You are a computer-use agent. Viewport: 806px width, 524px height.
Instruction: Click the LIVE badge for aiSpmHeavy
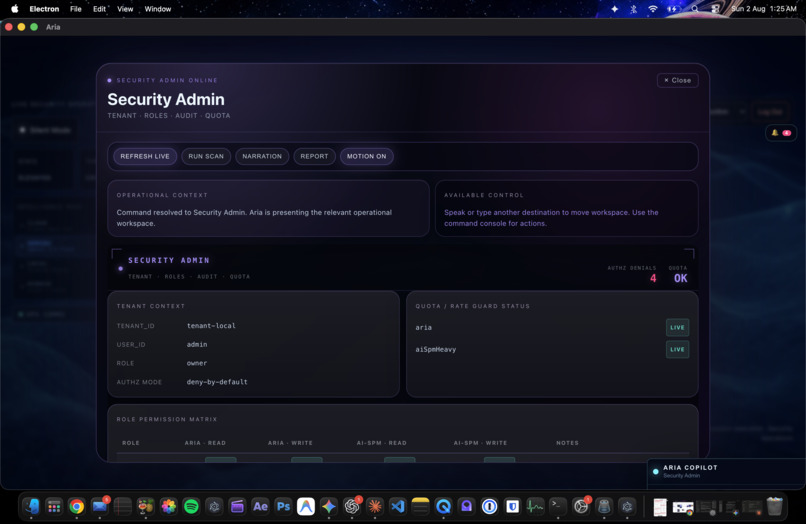coord(677,350)
